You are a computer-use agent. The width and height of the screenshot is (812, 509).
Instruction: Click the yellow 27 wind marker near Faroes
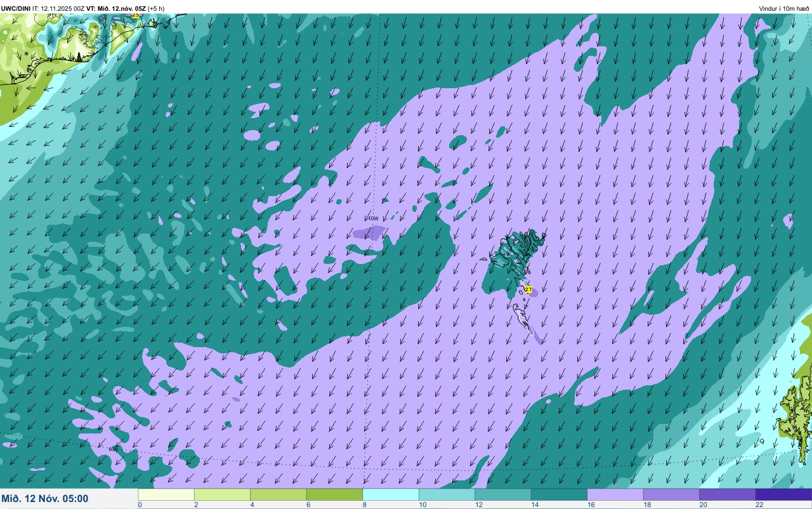(x=528, y=289)
